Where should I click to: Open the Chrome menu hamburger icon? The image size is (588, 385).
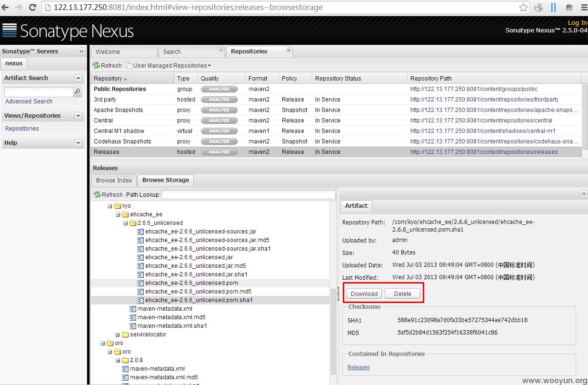pos(584,7)
